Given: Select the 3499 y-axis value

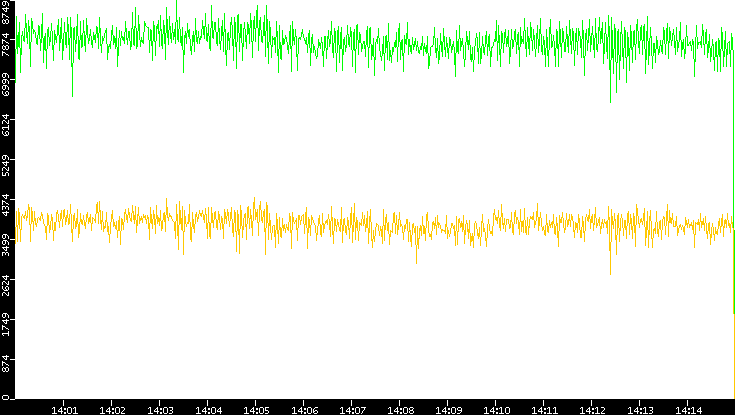Looking at the screenshot, I should pos(6,245).
